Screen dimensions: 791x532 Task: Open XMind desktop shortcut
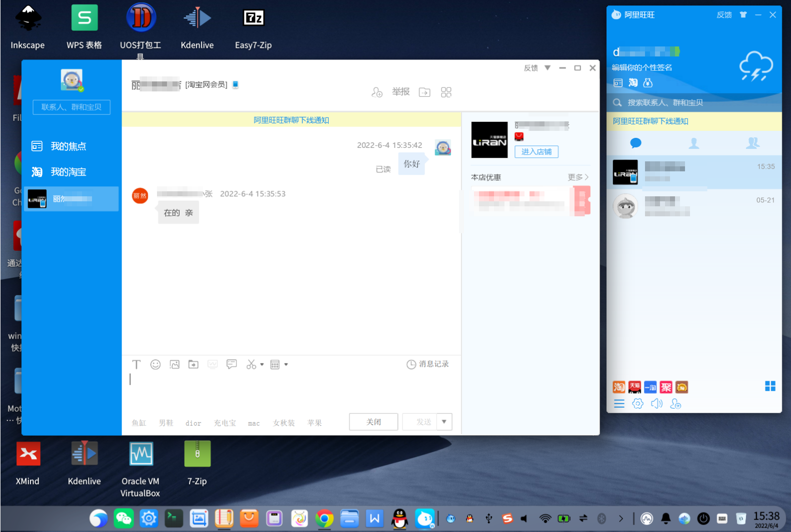[28, 464]
